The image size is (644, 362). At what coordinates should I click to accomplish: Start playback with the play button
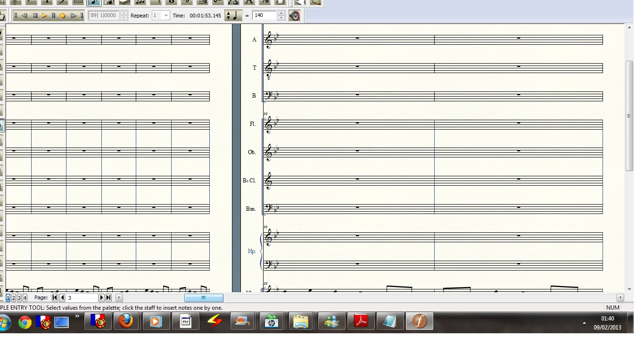point(44,16)
